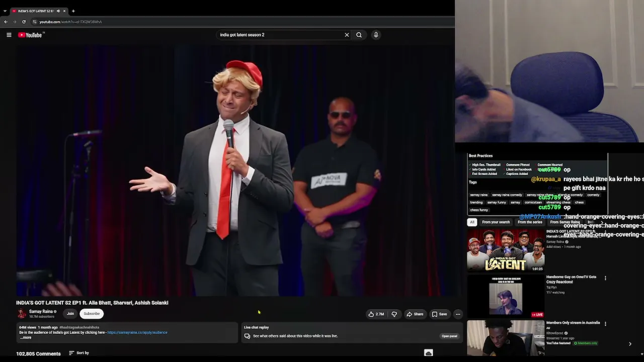Open Members Only stream in Australia thumbnail
644x362 pixels.
pos(506,338)
